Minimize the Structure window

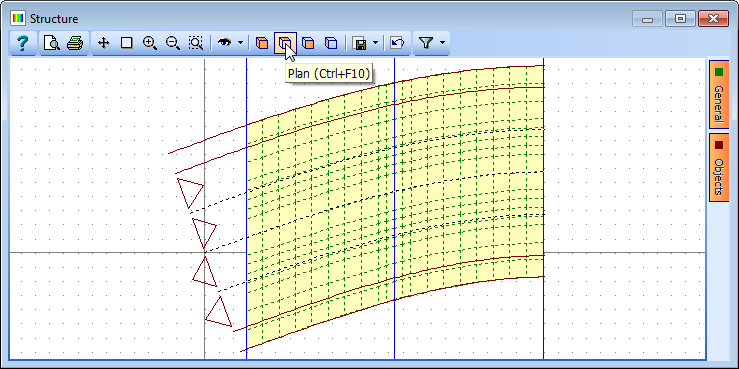pos(648,19)
